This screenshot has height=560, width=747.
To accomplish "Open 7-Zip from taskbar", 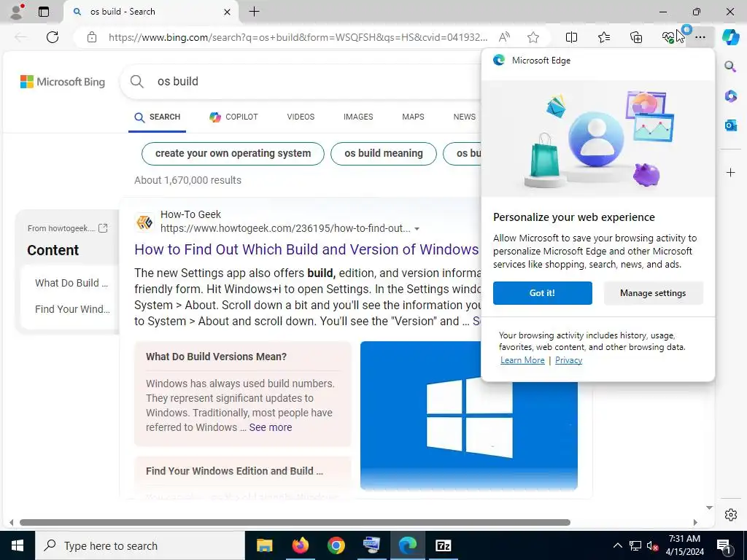I will 443,545.
